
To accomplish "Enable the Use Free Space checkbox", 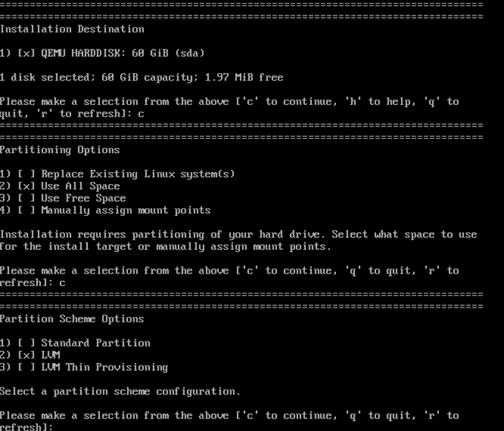I will tap(27, 198).
